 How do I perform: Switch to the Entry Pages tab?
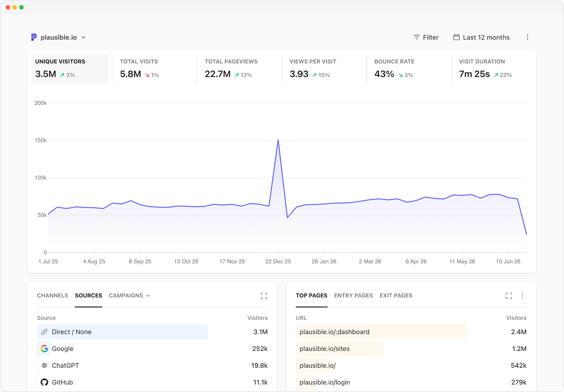tap(354, 295)
